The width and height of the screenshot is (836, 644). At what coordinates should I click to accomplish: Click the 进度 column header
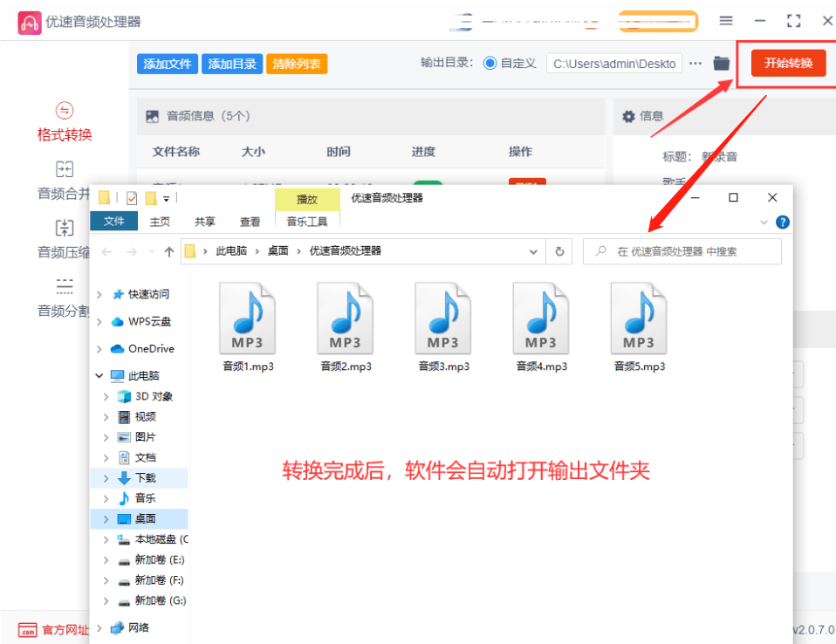tap(423, 152)
